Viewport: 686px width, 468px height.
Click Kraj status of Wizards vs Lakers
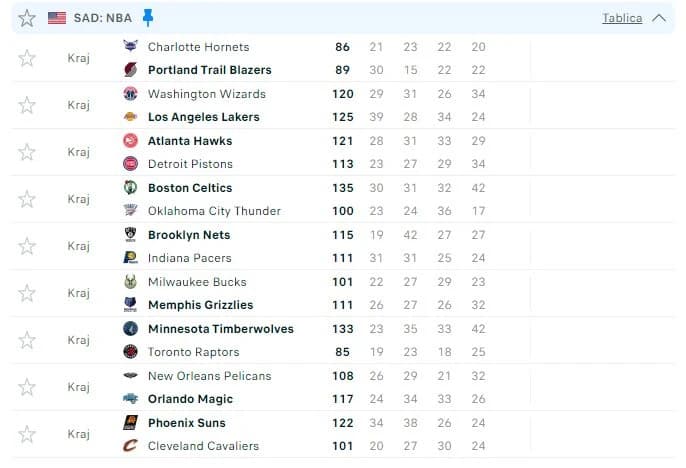point(79,105)
